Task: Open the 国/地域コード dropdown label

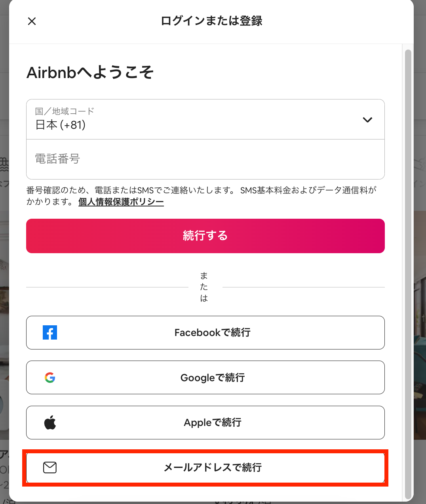Action: coord(65,111)
